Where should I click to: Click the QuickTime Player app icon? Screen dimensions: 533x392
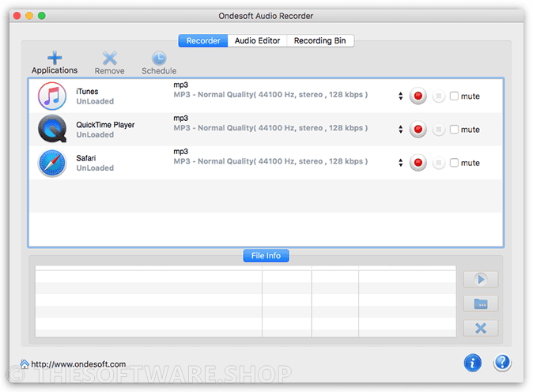click(x=52, y=129)
